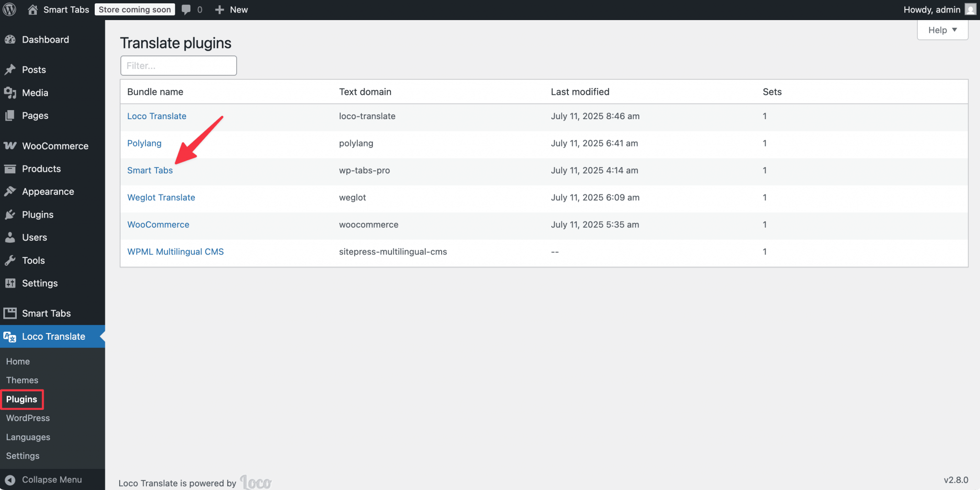The image size is (980, 490).
Task: Create content with the New plus icon
Action: 219,9
